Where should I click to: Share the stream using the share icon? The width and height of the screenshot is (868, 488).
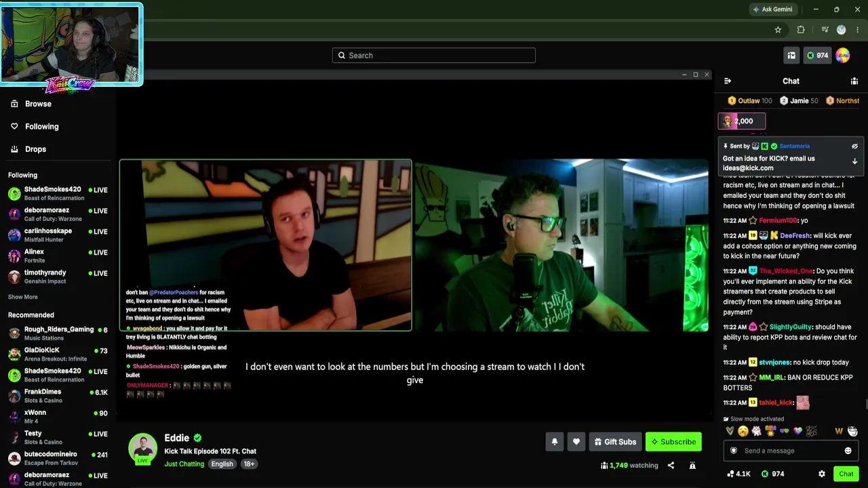(x=671, y=466)
